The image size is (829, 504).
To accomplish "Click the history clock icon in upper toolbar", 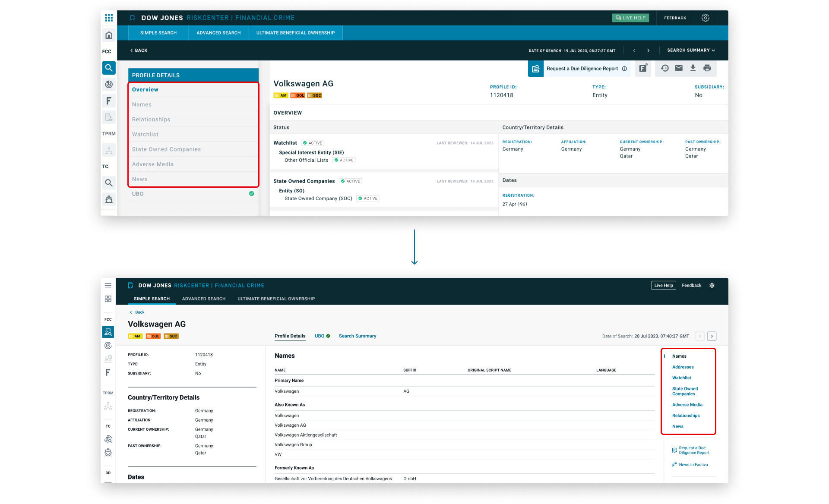I will pos(665,68).
